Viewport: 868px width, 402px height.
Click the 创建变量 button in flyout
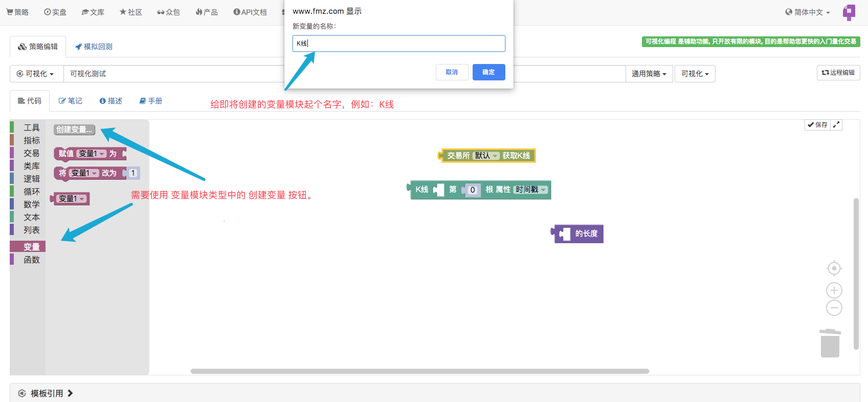[74, 130]
